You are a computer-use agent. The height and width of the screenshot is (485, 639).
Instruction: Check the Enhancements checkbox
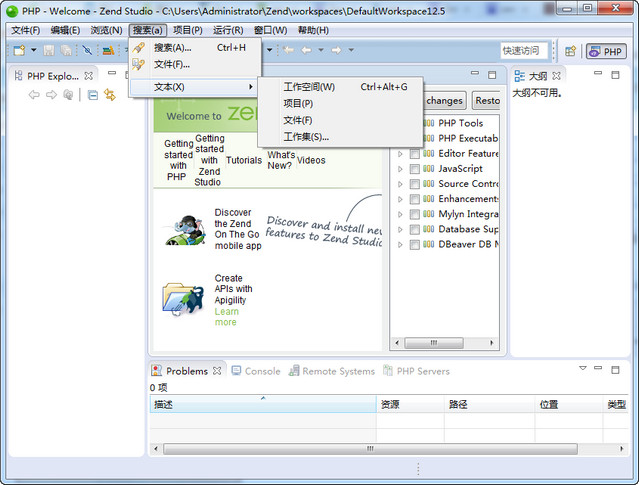point(414,199)
